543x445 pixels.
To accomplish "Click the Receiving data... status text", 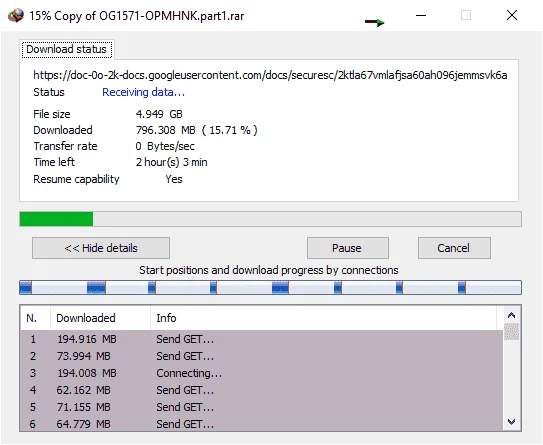I will coord(143,92).
